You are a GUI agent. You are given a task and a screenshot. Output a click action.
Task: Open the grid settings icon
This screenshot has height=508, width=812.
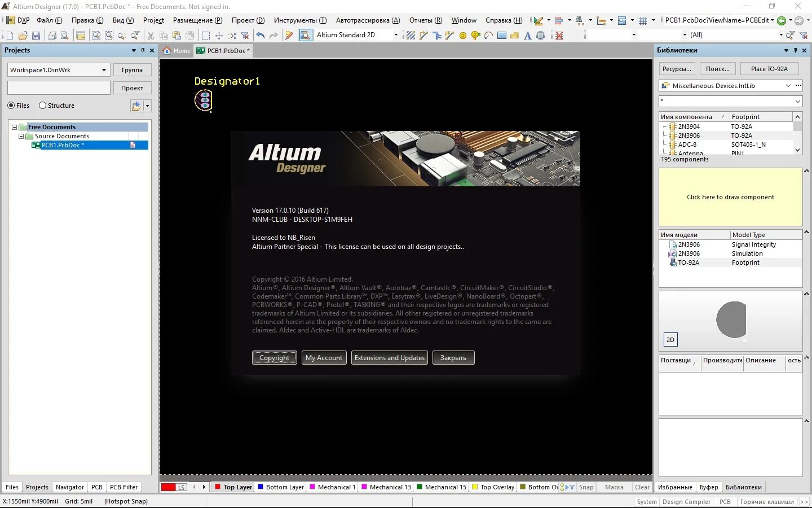[x=643, y=21]
